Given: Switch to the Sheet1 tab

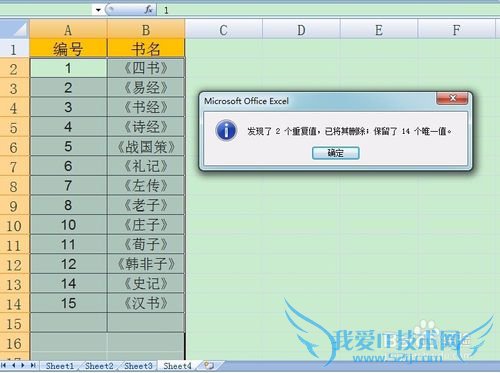Looking at the screenshot, I should pos(60,366).
